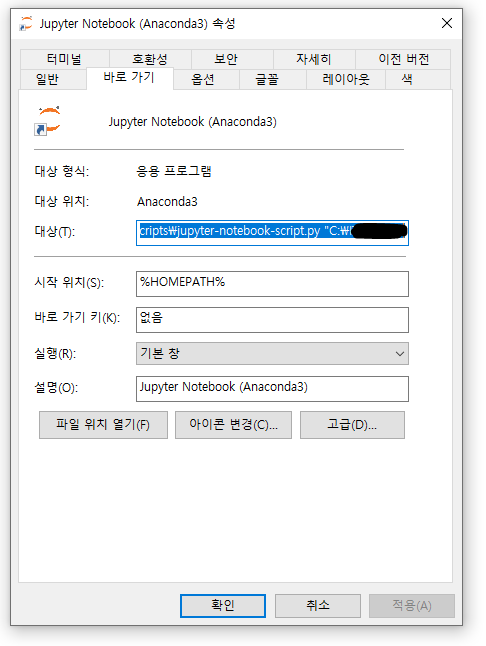Screen dimensions: 486x646
Task: Click the Jupyter Notebook (Anaconda3) name text
Action: 193,122
